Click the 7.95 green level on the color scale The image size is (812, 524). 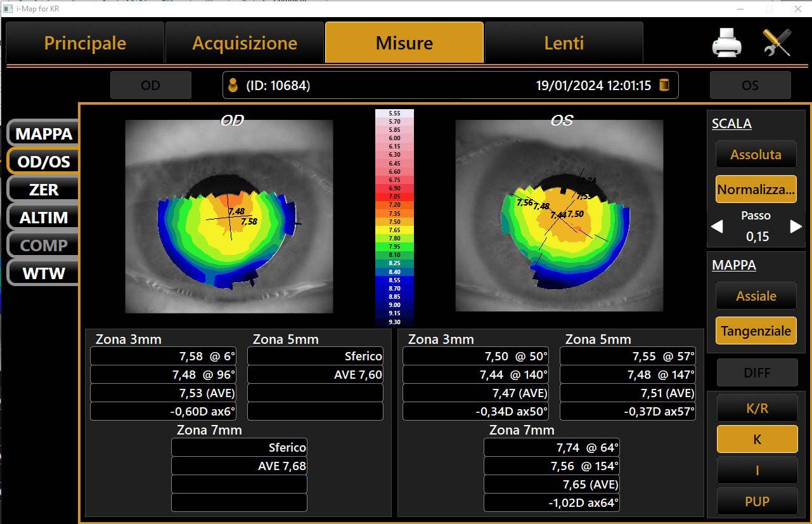pos(394,247)
